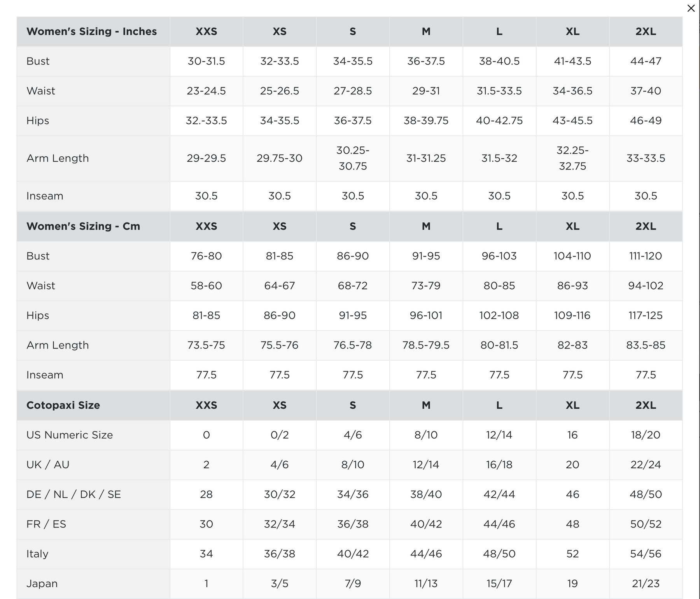Click the M arm length 78.5-79.5 cell
Screen dimensions: 700x599
tap(426, 345)
